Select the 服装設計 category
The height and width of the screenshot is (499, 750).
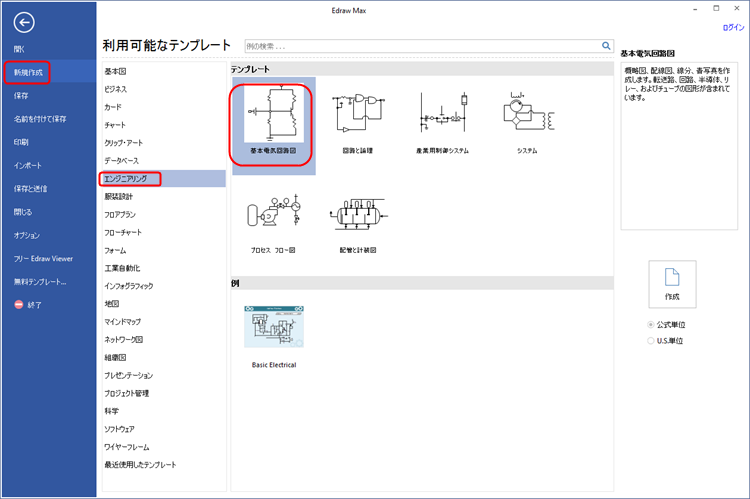click(x=119, y=196)
